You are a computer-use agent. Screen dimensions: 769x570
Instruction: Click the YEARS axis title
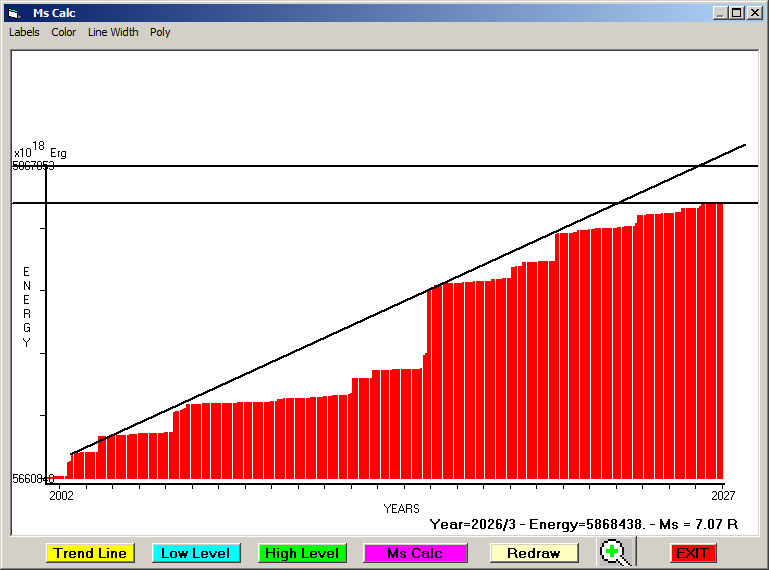pyautogui.click(x=401, y=508)
